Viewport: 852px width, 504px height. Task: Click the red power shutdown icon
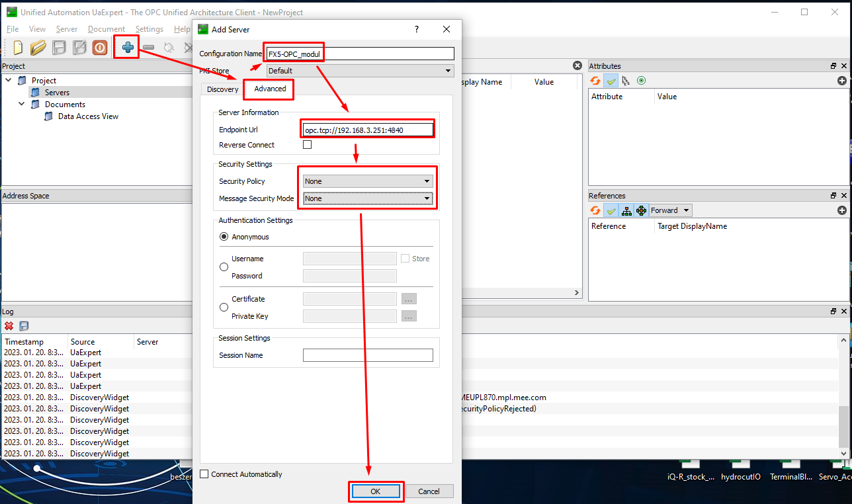pos(100,48)
